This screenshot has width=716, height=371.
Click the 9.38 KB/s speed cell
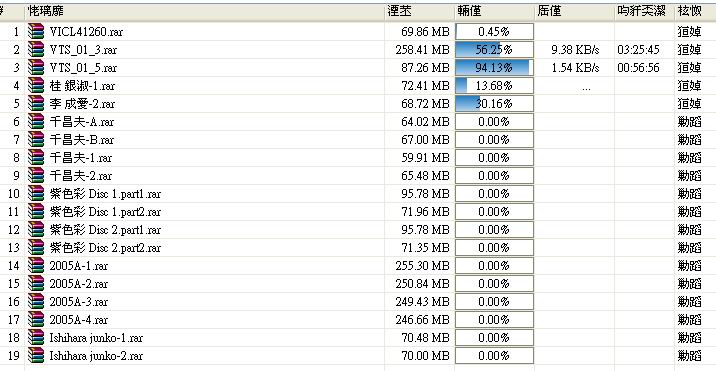point(575,49)
